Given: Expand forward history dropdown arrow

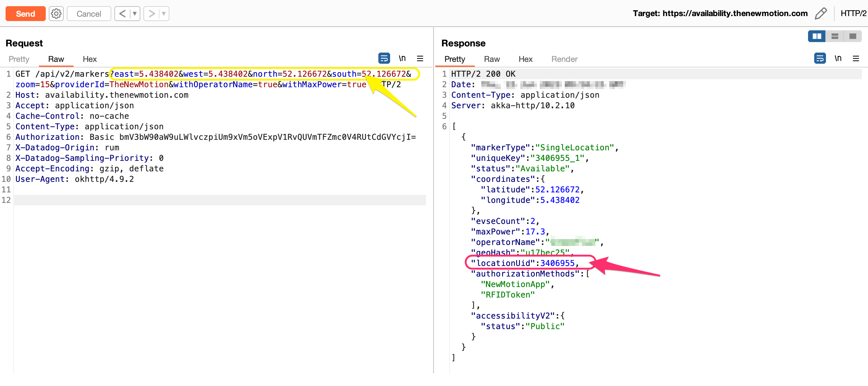Looking at the screenshot, I should 164,14.
